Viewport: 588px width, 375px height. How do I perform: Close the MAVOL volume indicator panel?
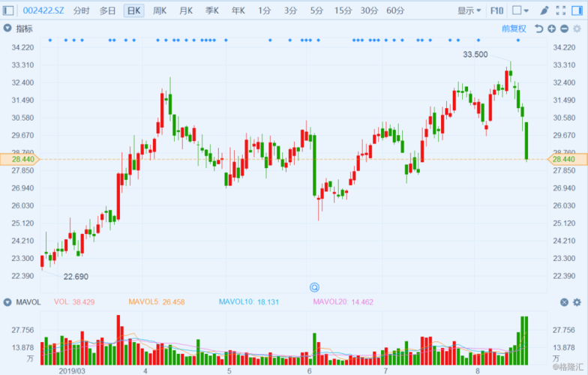coord(564,302)
